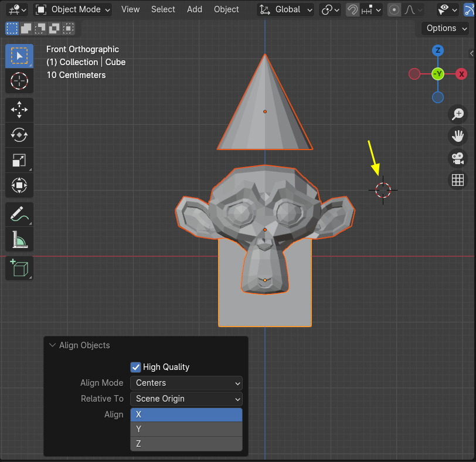
Task: Open the transform pivot point dropdown
Action: point(330,10)
